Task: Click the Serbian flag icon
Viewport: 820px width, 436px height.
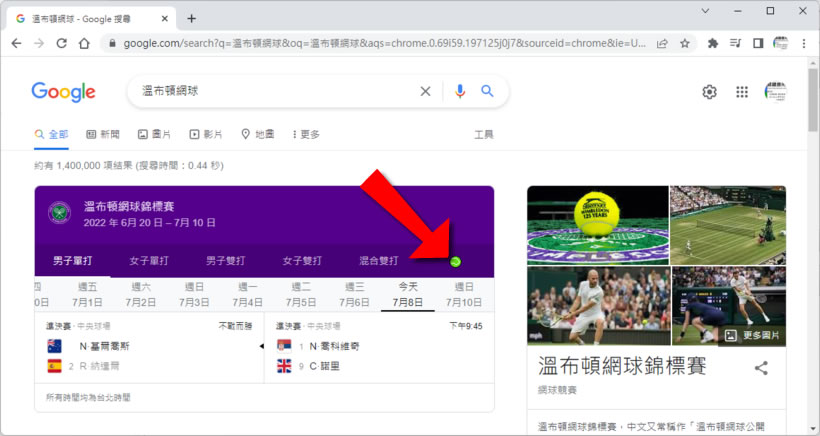Action: coord(284,346)
